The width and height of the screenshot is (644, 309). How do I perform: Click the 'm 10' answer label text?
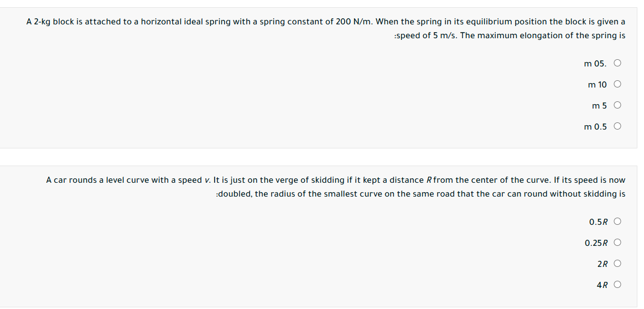click(x=598, y=85)
